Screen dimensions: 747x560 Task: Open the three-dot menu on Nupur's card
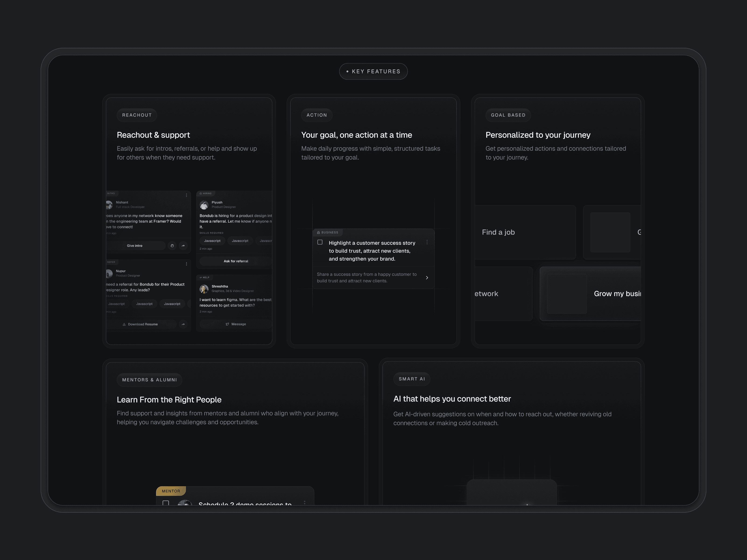pyautogui.click(x=187, y=264)
